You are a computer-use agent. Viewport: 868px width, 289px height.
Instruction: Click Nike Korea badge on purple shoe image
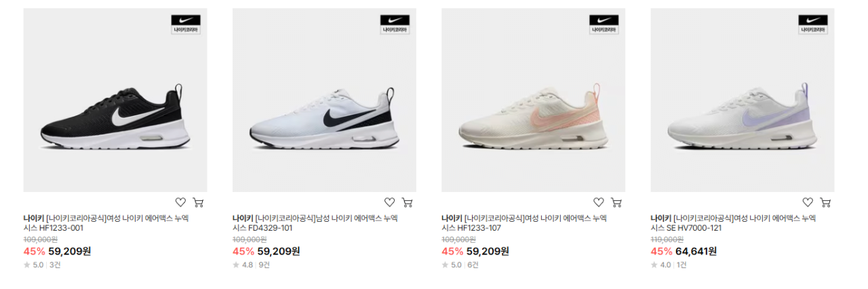point(813,24)
